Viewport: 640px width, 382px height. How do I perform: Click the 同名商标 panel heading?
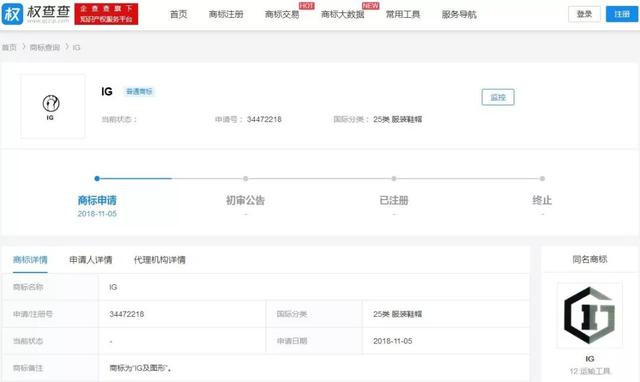[x=589, y=259]
